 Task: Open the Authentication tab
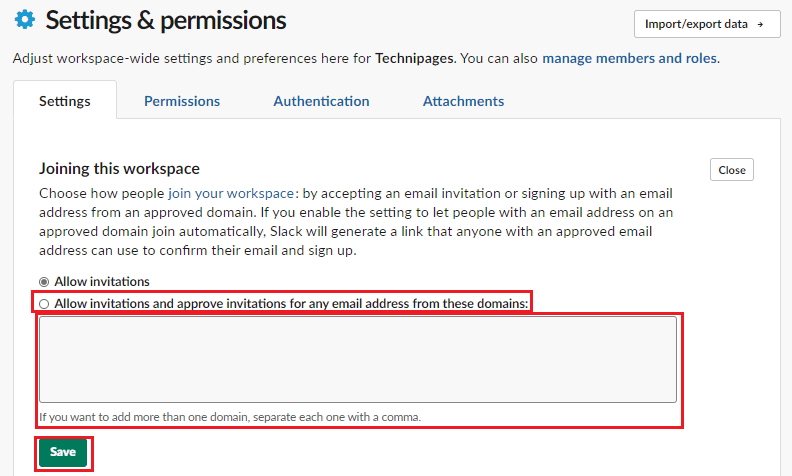[321, 101]
